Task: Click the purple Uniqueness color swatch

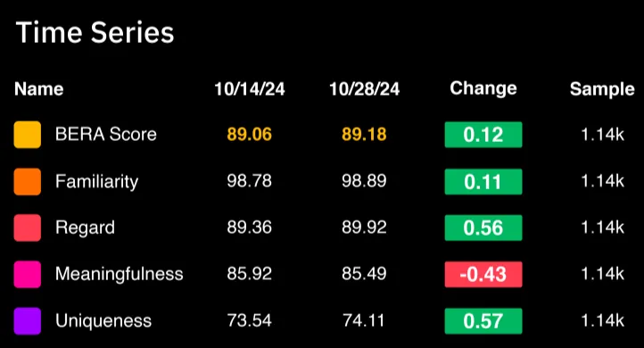Action: (x=27, y=321)
